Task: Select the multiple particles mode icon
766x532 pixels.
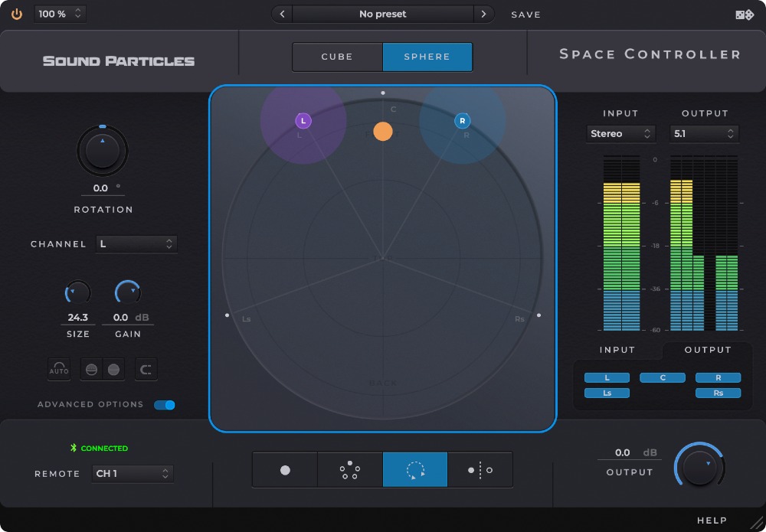Action: (x=349, y=469)
